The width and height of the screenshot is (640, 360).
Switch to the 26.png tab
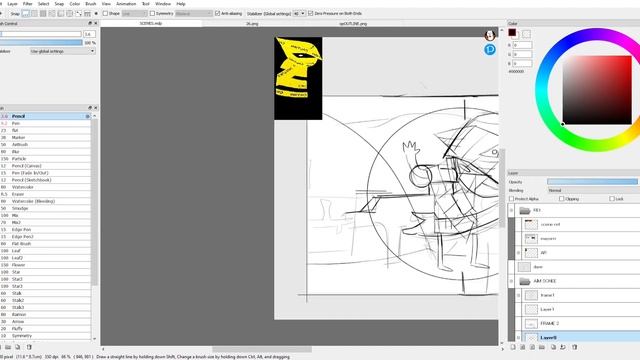click(x=252, y=24)
